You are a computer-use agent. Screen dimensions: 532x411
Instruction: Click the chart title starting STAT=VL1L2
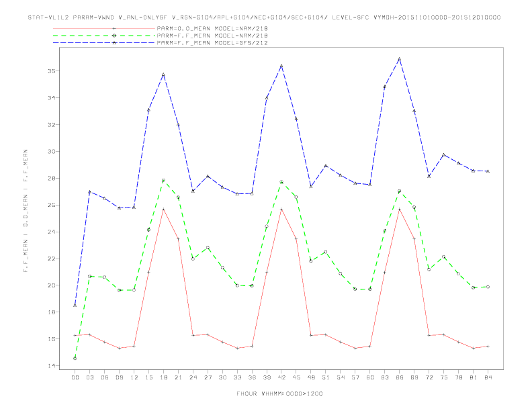coord(264,17)
